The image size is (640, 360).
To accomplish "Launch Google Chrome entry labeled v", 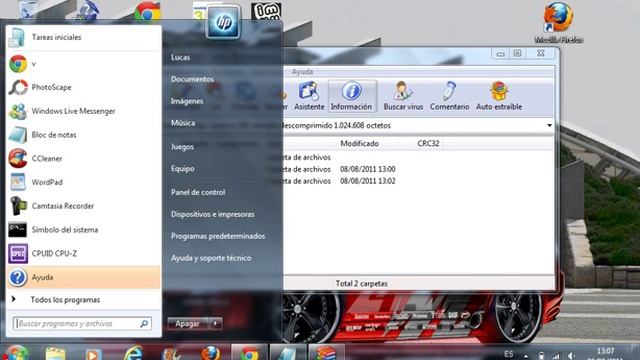I will coord(84,64).
